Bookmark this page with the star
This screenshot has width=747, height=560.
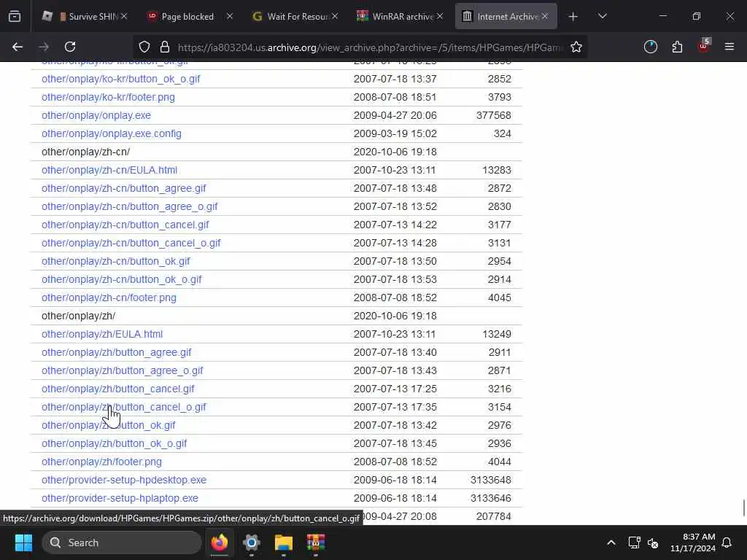576,47
